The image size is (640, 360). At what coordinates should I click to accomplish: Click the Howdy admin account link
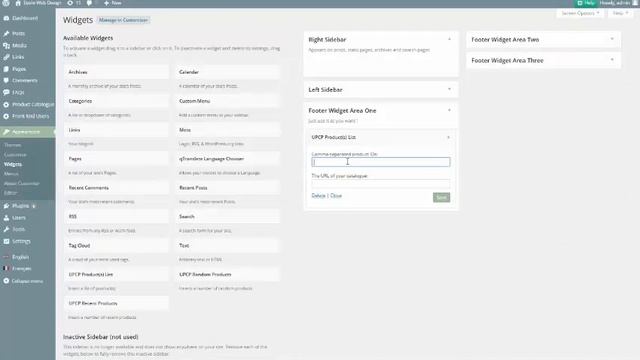tap(619, 3)
